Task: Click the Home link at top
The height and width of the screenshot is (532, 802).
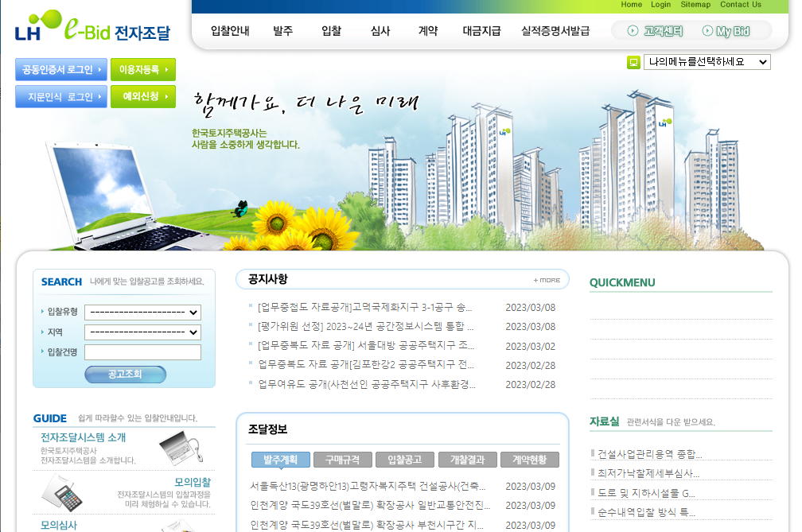Action: (x=631, y=5)
